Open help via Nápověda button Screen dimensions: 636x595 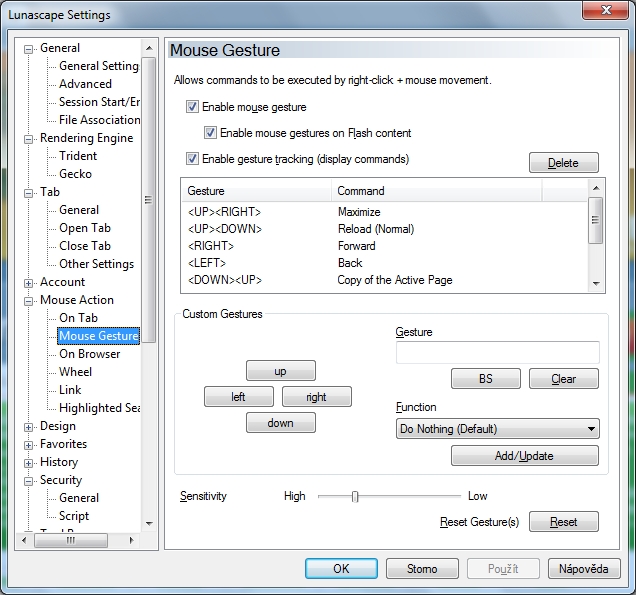coord(584,569)
